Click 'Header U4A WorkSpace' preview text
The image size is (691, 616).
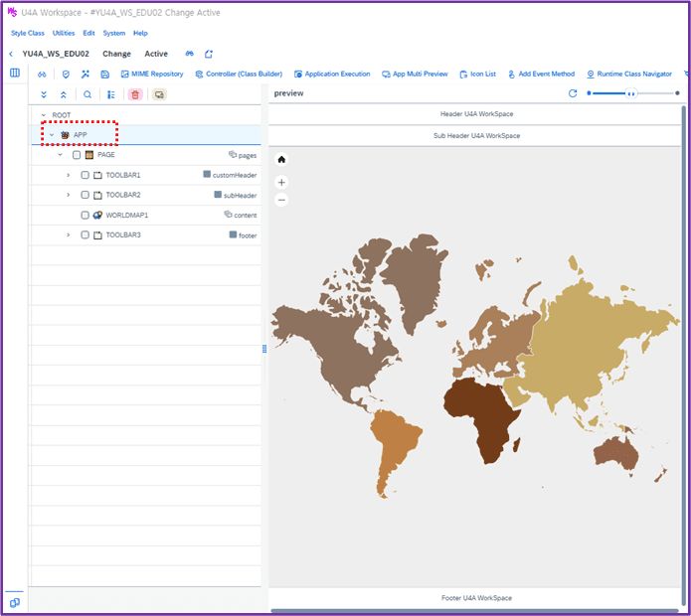coord(476,114)
